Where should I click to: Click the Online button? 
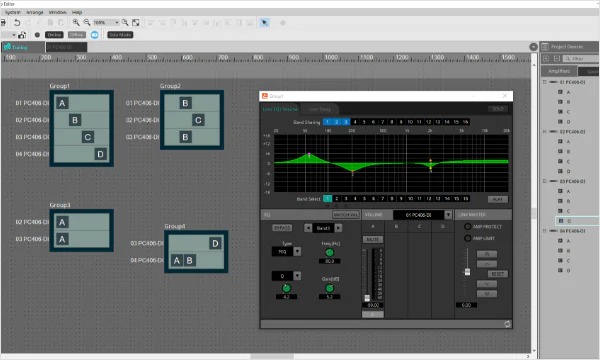coord(54,35)
